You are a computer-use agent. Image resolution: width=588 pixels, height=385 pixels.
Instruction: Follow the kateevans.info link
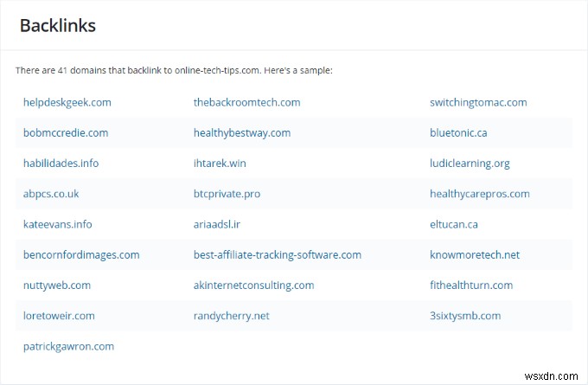click(57, 224)
